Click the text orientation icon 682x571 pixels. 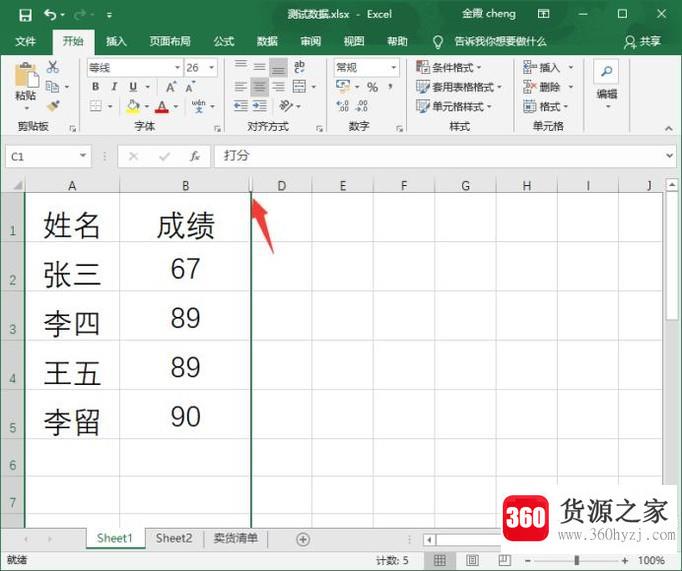286,106
